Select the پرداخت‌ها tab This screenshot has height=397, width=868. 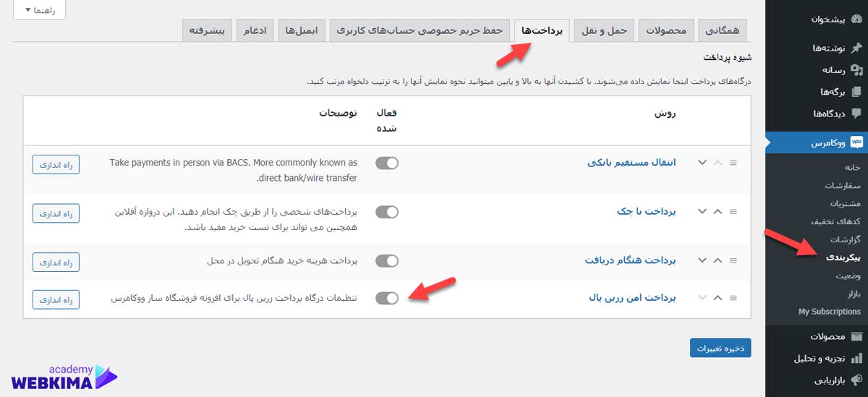[542, 30]
